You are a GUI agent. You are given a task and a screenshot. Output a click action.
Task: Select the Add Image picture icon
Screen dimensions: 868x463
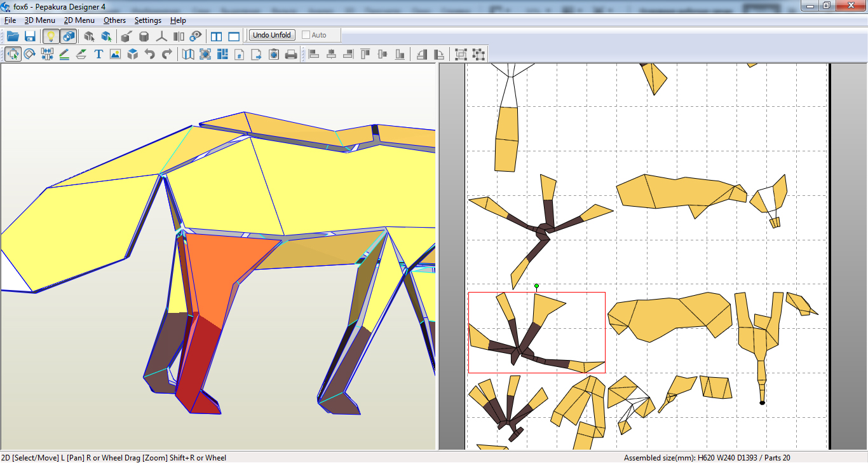115,55
